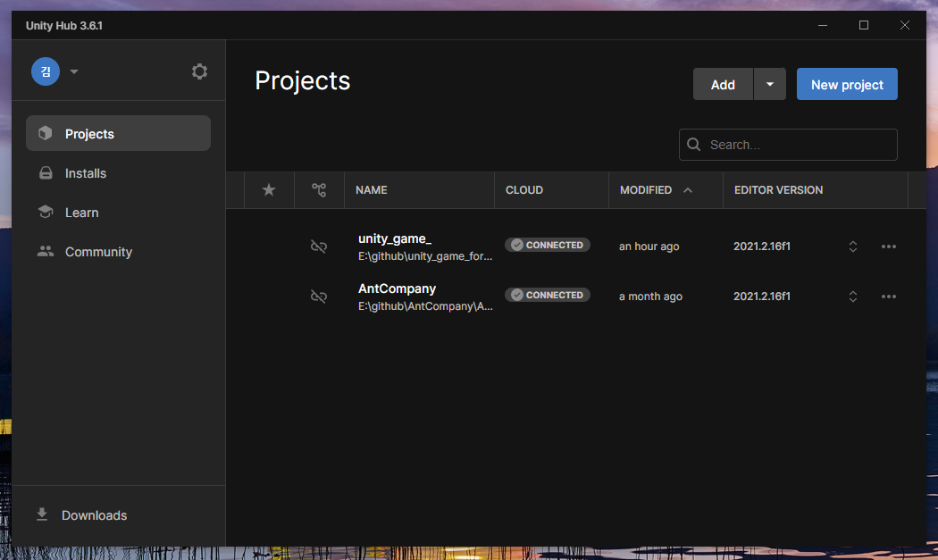938x560 pixels.
Task: Toggle the MODIFIED sort direction arrow
Action: pos(688,190)
